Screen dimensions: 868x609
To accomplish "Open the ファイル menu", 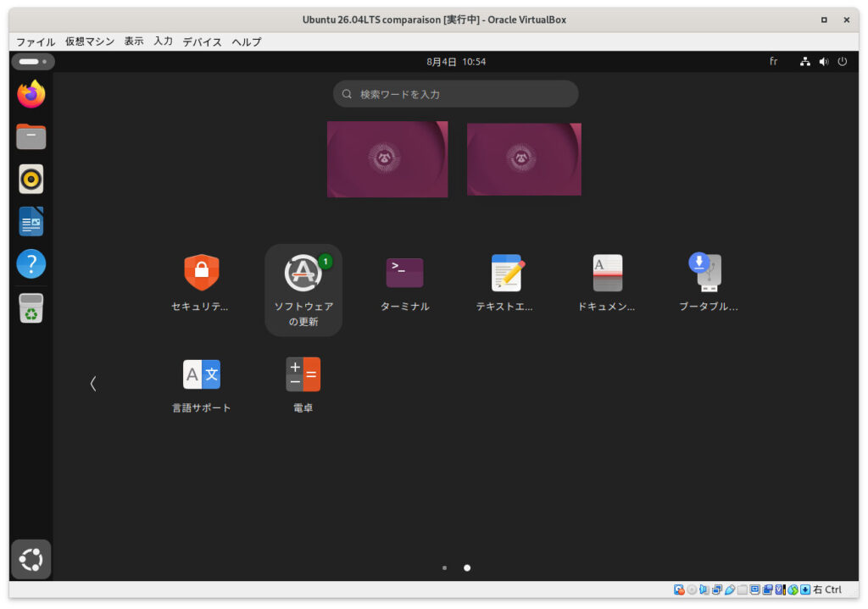I will 36,42.
